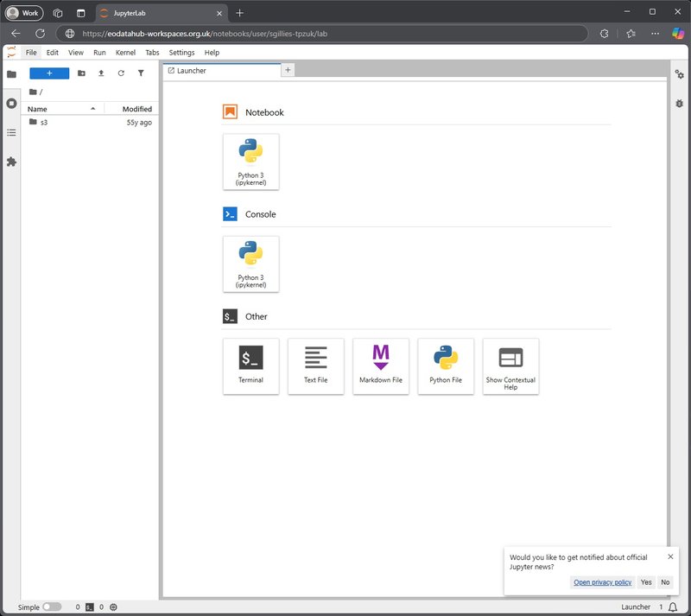
Task: Open Running Terminals and Kernels sidebar
Action: (x=11, y=103)
